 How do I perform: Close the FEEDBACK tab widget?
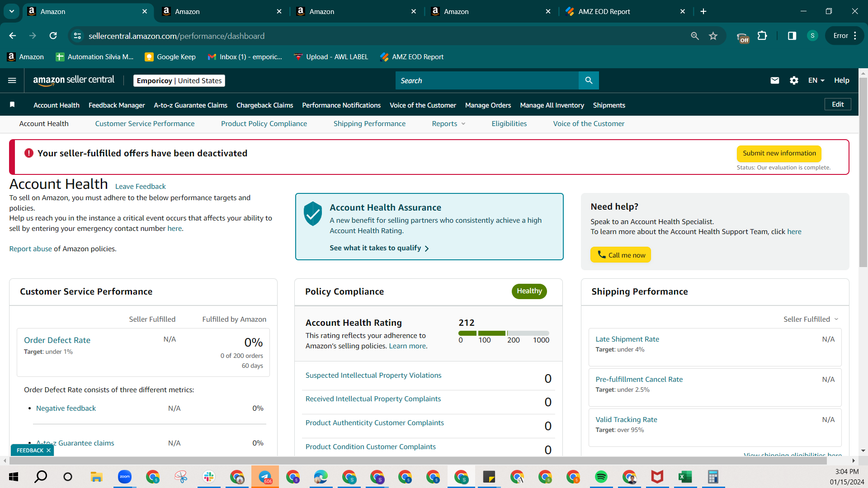click(x=48, y=450)
